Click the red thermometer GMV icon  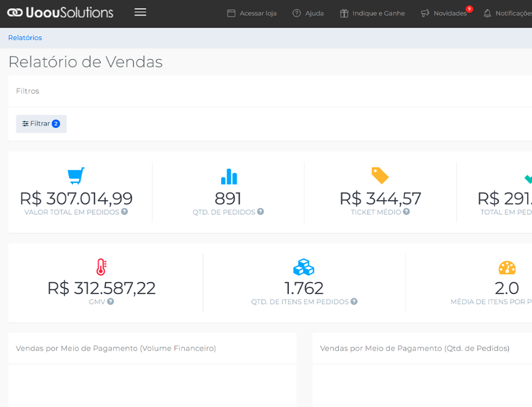tap(101, 267)
